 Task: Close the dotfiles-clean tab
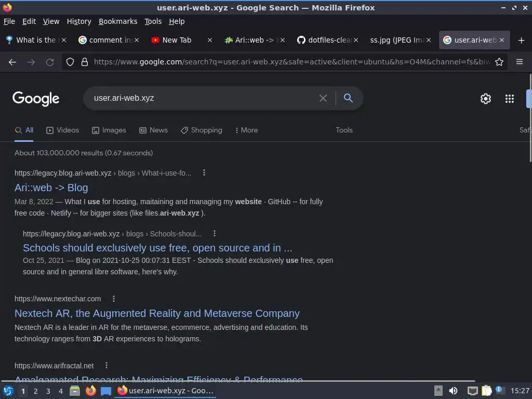(x=355, y=40)
